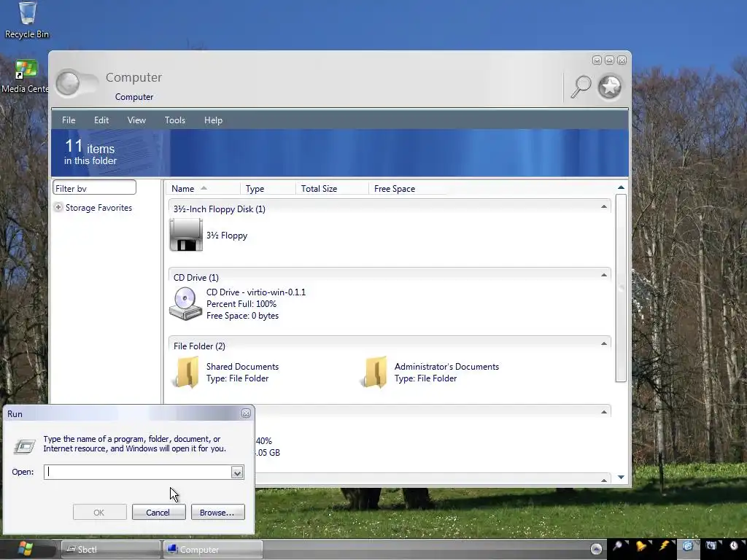Select Administrator's Documents folder icon
Viewport: 747px width, 560px height.
pyautogui.click(x=375, y=372)
